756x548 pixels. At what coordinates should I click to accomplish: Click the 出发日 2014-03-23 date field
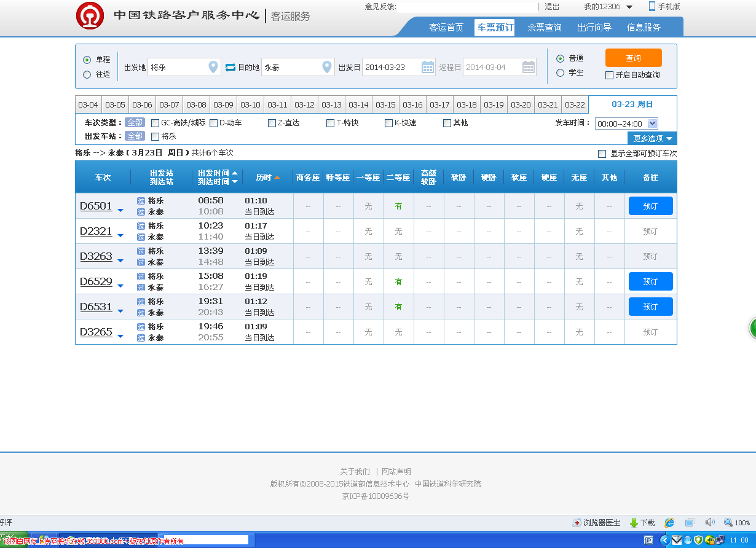(x=399, y=67)
